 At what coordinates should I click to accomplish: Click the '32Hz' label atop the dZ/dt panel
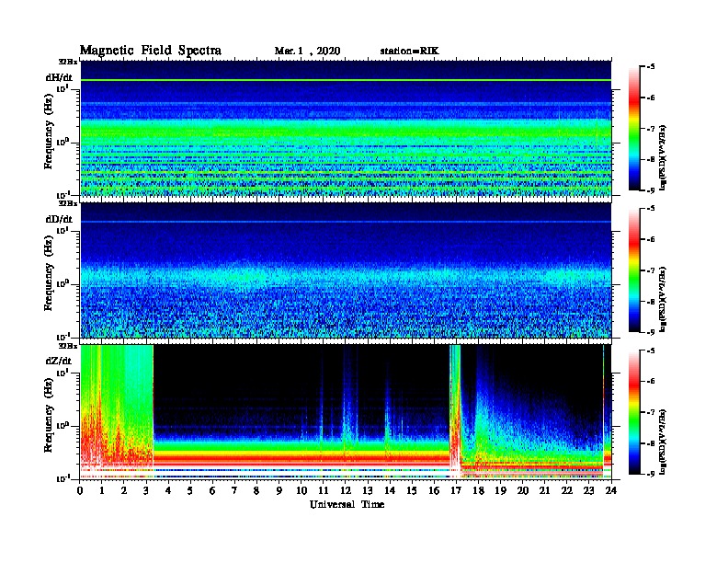click(x=68, y=346)
